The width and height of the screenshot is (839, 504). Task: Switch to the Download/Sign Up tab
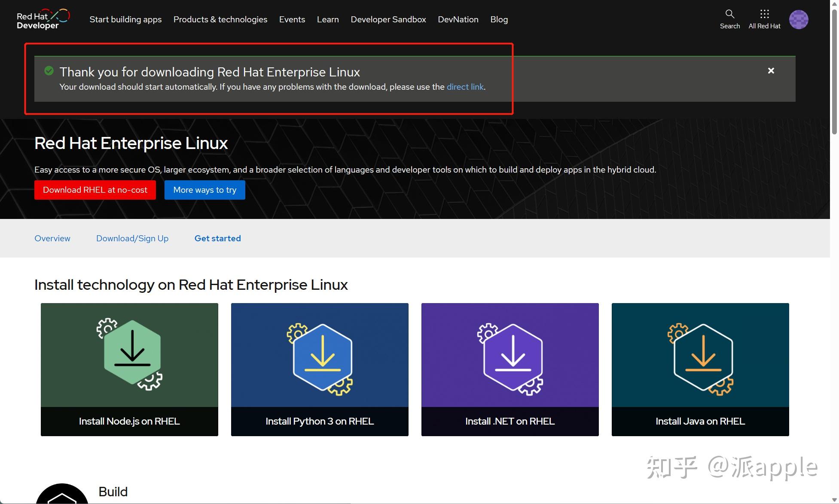[132, 238]
